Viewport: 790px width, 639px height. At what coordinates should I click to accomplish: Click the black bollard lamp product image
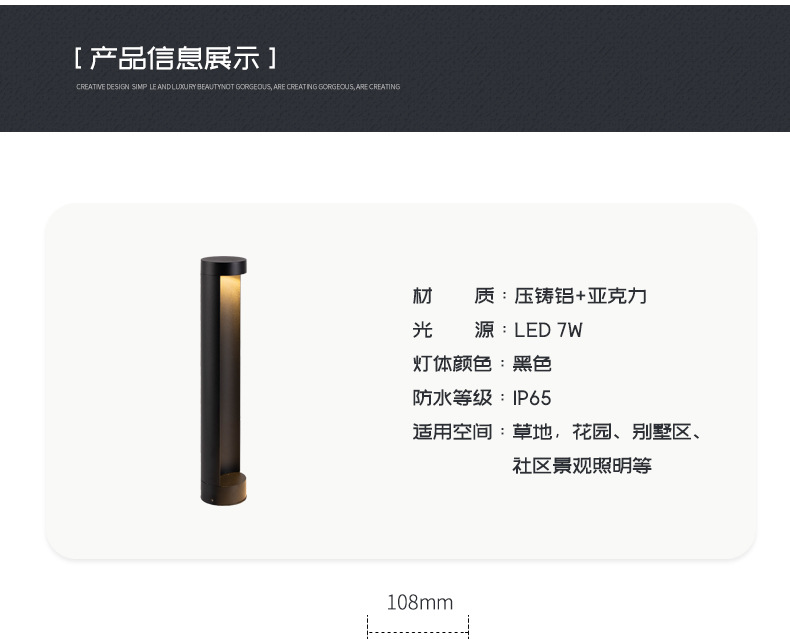(224, 380)
